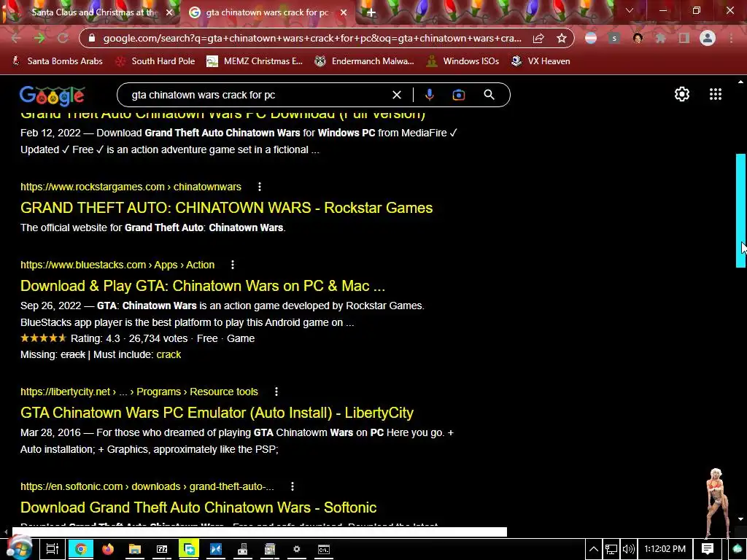Screen dimensions: 747x560
Task: Open Chrome's three-dot menu
Action: pos(731,38)
